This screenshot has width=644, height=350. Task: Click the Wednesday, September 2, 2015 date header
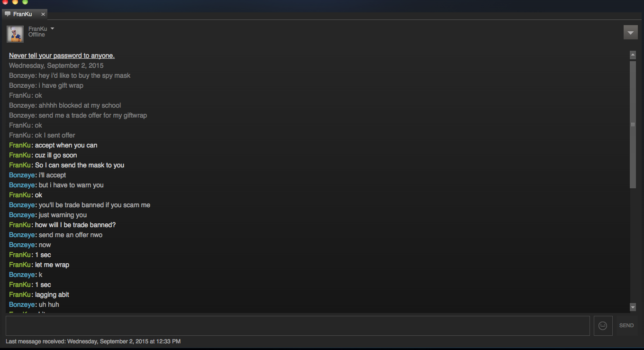56,65
